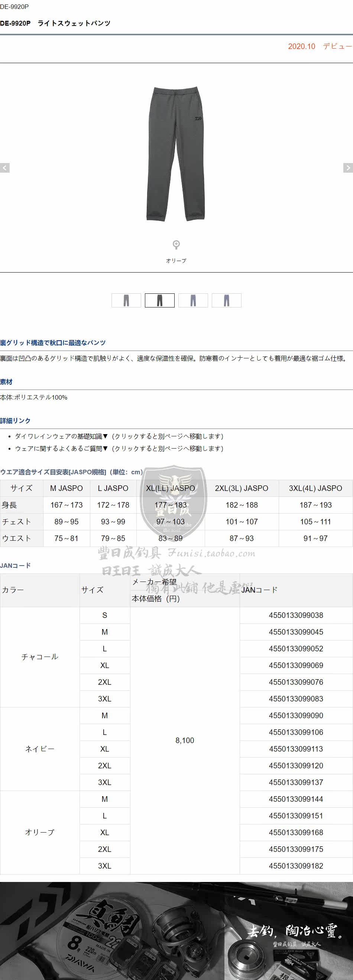Click the 75～81 waist cell
This screenshot has height=980, width=353.
(x=67, y=539)
